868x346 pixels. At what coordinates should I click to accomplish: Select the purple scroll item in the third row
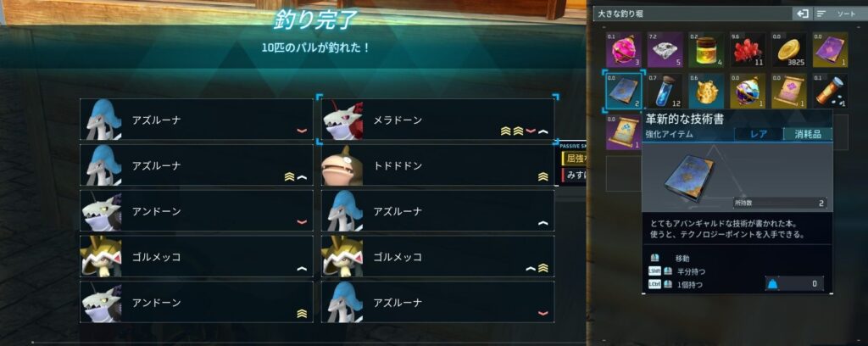[x=624, y=132]
